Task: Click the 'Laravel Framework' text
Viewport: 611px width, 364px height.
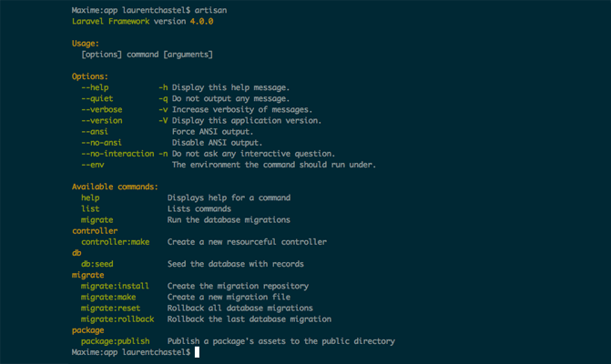Action: (x=111, y=21)
